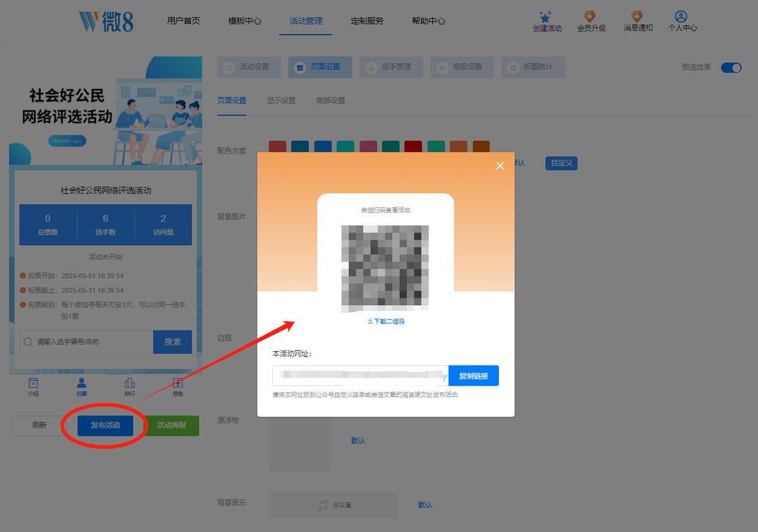Image resolution: width=758 pixels, height=532 pixels.
Task: Pick the first red color swatch
Action: [x=277, y=147]
